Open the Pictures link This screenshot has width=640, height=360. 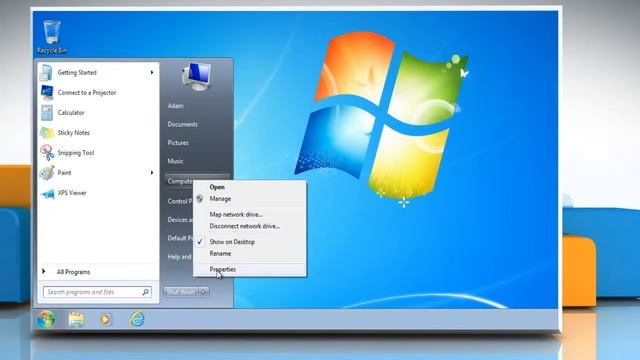click(x=178, y=143)
